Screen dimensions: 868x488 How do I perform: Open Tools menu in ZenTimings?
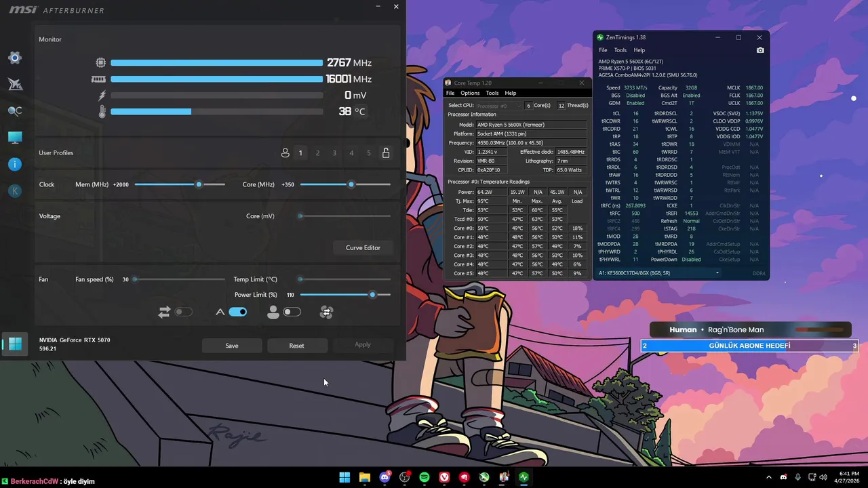[x=620, y=50]
